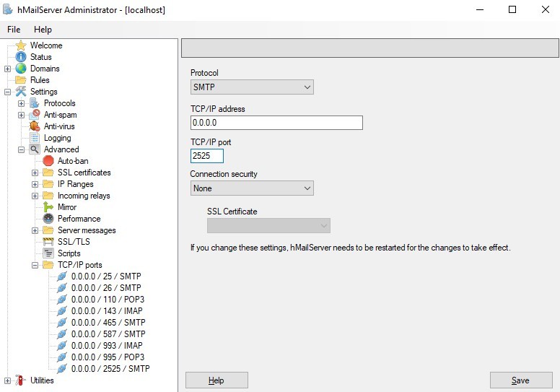Select the 0.0.0.0 / 465 / SMTP entry
560x392 pixels.
(108, 322)
